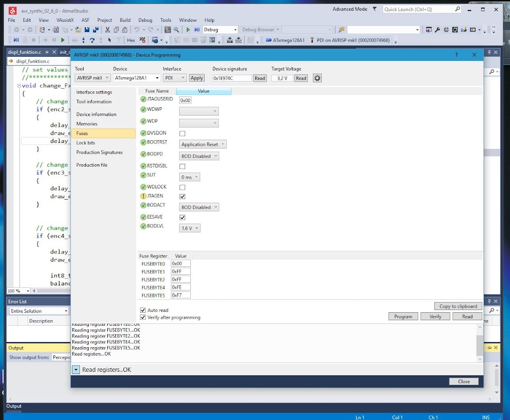The width and height of the screenshot is (510, 420).
Task: Toggle the WDLOCK fuse checkbox
Action: tap(182, 187)
